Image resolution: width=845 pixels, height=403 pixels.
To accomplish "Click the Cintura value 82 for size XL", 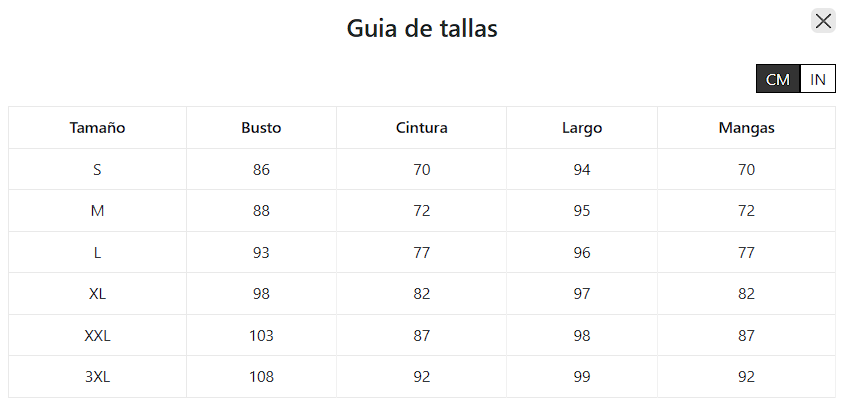I will tap(422, 294).
